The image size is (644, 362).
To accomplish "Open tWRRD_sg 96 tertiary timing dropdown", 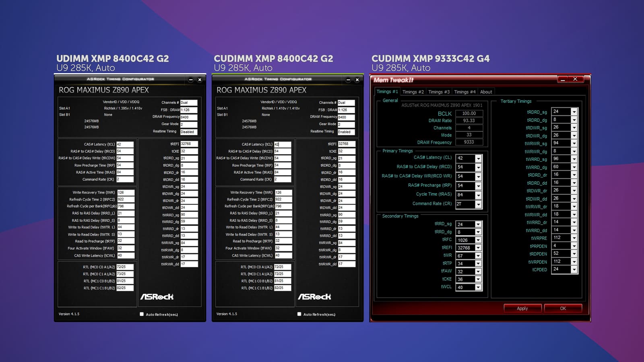I will pos(574,159).
